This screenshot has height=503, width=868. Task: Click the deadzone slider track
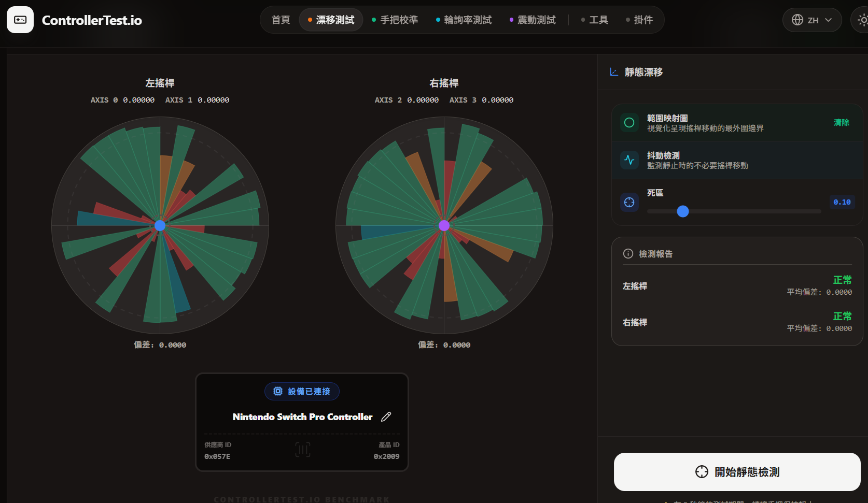pos(734,211)
